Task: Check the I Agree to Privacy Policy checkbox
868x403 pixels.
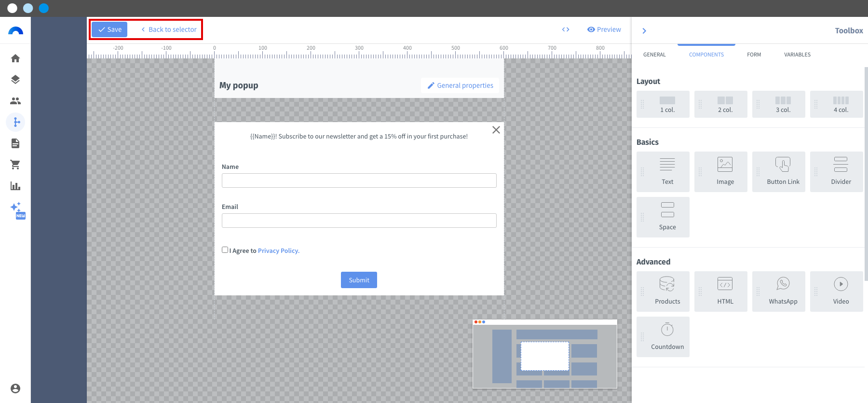Action: coord(225,250)
